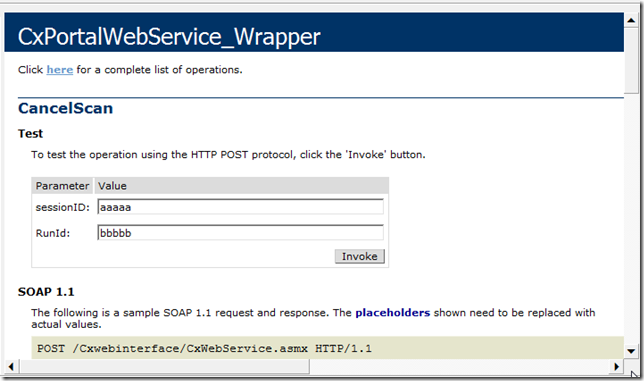Focus the sessionID input field
Image resolution: width=644 pixels, height=381 pixels.
(241, 207)
